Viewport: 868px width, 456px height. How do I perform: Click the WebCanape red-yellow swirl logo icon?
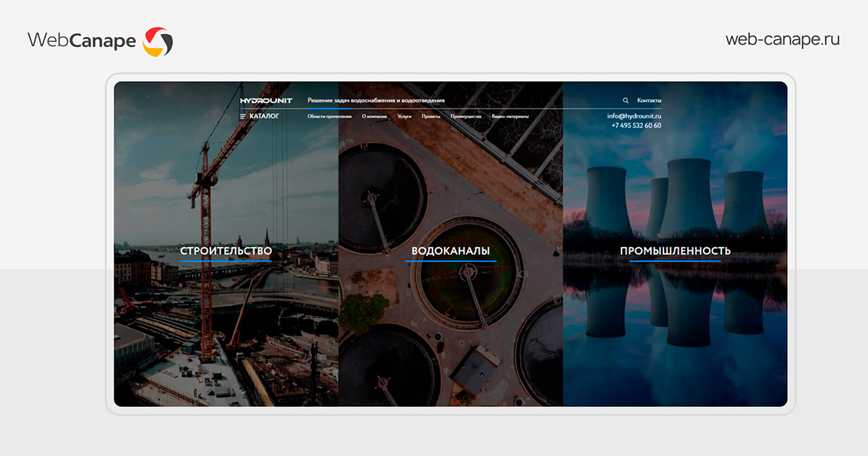tap(158, 41)
